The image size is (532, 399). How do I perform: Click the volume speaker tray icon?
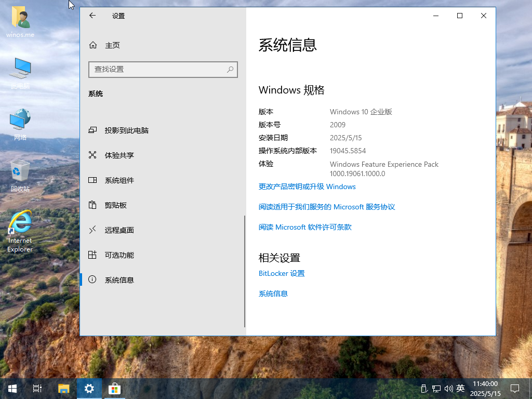(448, 389)
